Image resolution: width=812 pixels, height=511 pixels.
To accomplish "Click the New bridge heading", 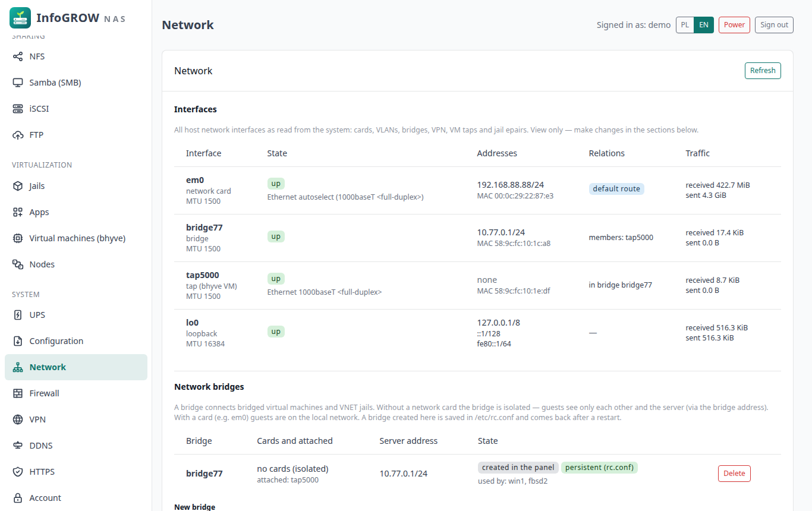I will pos(194,507).
